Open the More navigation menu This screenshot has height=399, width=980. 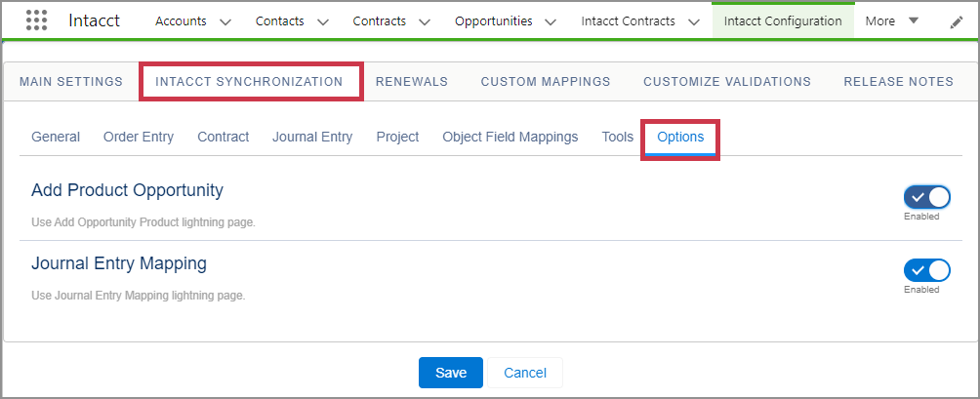tap(892, 20)
